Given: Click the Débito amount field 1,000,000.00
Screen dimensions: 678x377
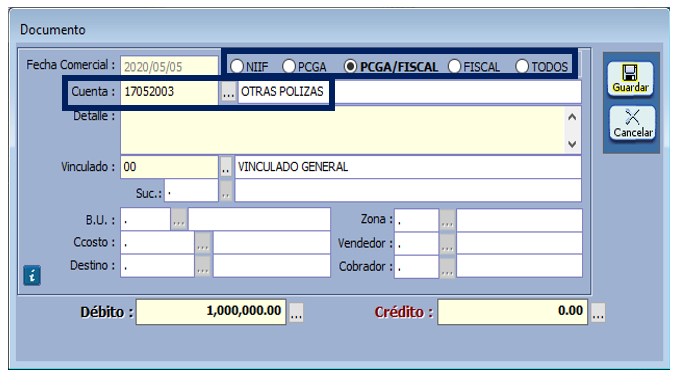Looking at the screenshot, I should click(211, 311).
